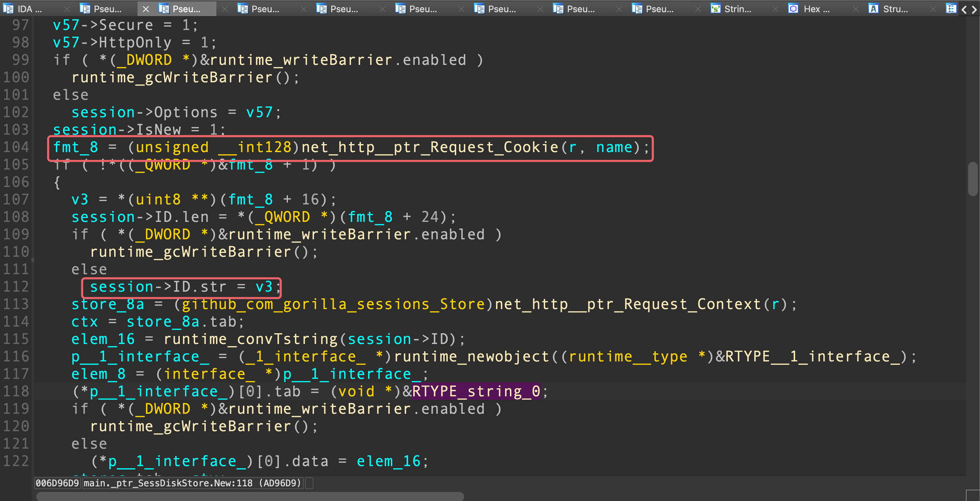Click line number 104 in gutter
The image size is (980, 501).
[16, 147]
